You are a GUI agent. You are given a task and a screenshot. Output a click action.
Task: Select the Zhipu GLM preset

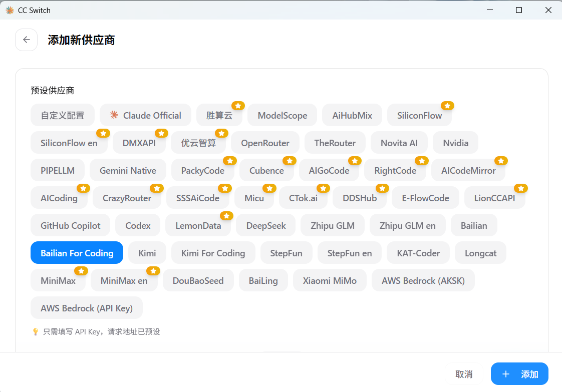coord(333,226)
